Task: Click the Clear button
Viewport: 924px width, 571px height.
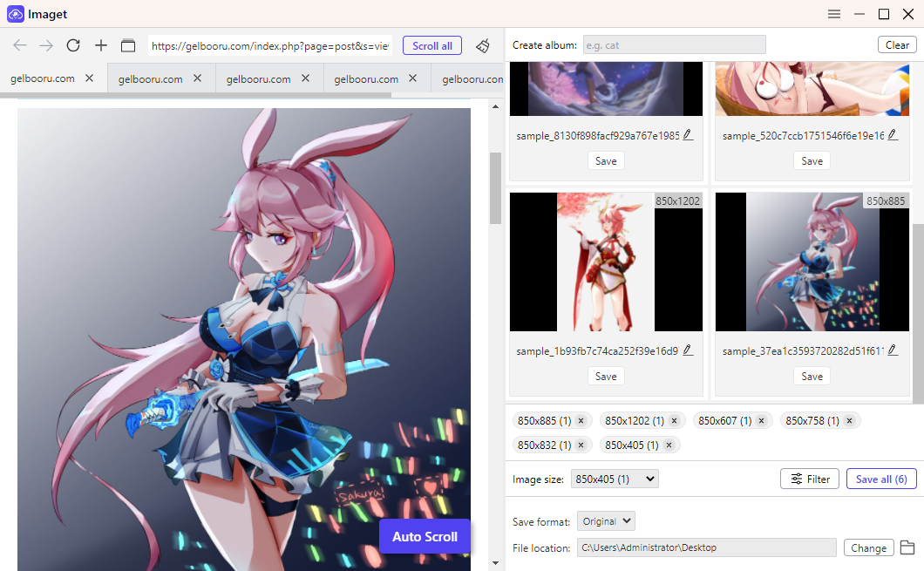Action: 897,44
